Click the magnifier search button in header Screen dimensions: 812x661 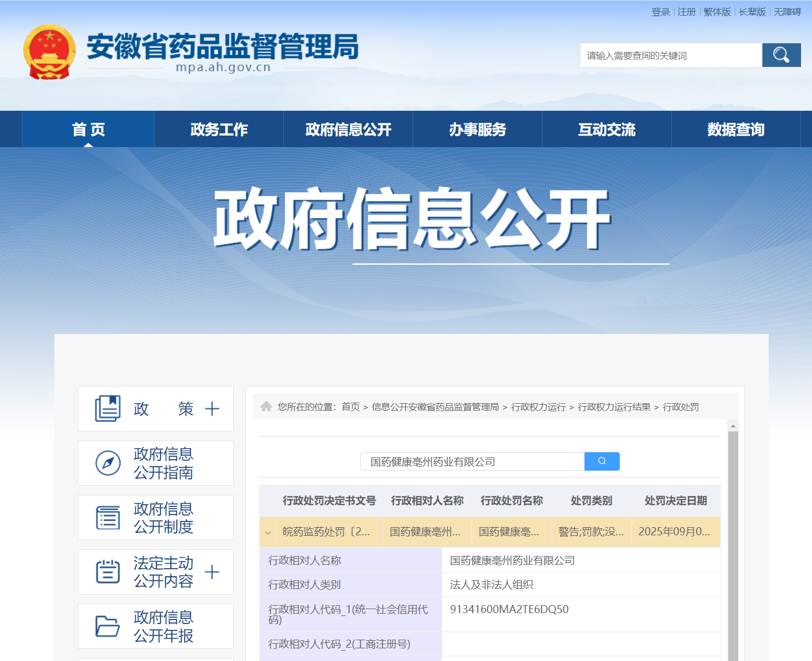coord(781,55)
